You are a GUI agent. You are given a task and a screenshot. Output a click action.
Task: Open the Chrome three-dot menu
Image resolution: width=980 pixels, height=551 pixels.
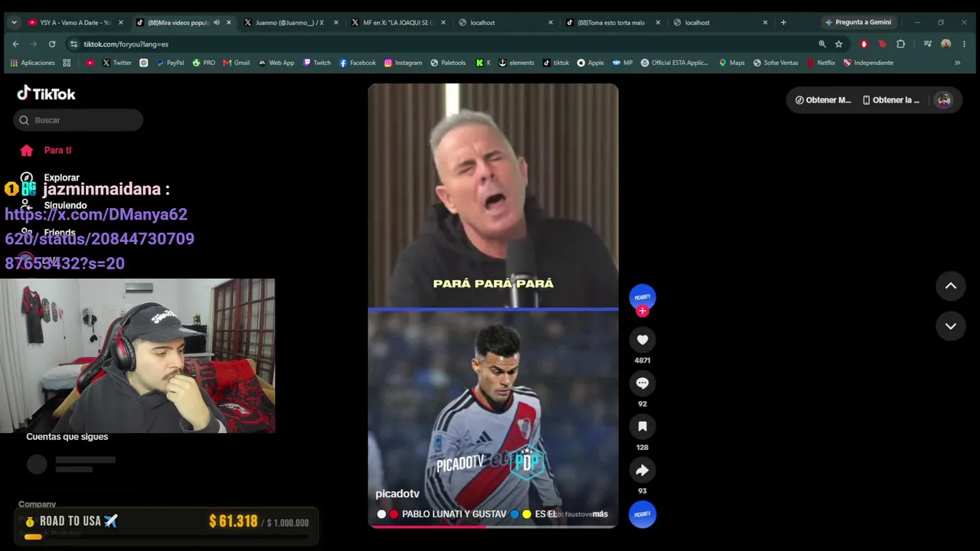963,44
